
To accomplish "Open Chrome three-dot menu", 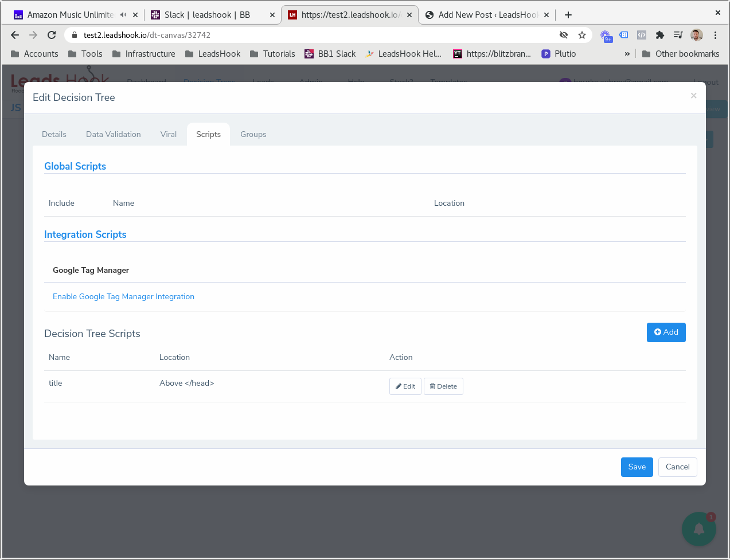I will point(715,35).
